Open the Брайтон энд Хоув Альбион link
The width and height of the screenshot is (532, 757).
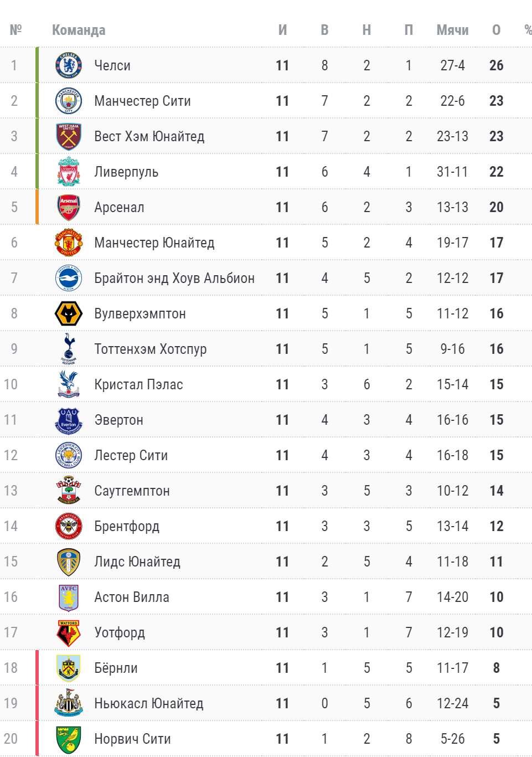174,278
